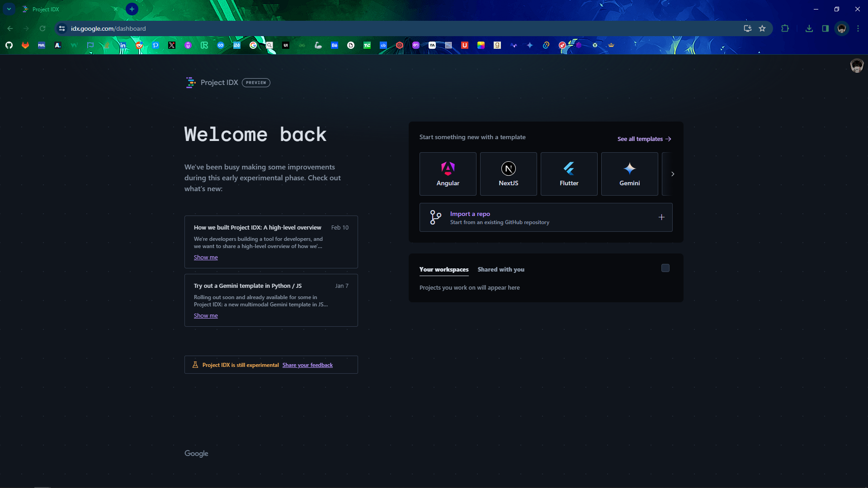Toggle the workspace list checkbox
This screenshot has height=488, width=868.
coord(666,268)
